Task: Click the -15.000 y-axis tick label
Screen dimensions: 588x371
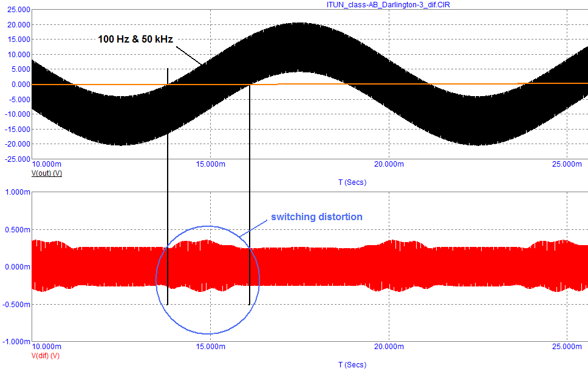Action: pyautogui.click(x=18, y=129)
